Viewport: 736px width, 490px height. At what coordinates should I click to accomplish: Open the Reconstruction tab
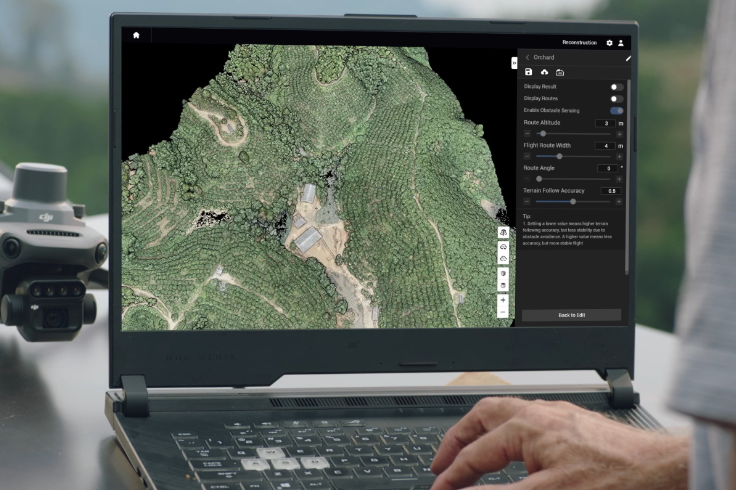pyautogui.click(x=579, y=43)
